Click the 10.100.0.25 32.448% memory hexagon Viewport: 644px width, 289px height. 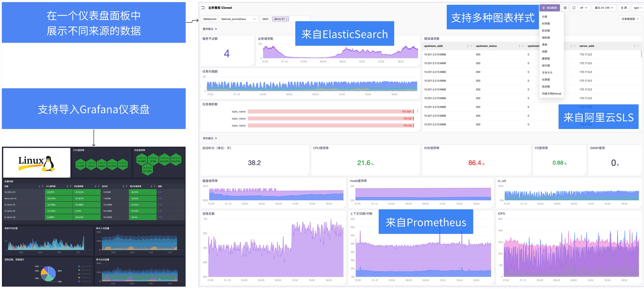[147, 170]
